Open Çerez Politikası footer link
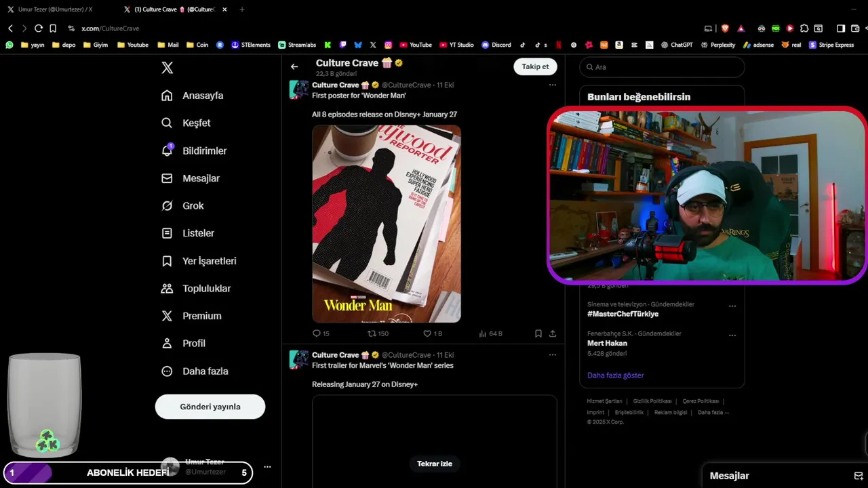Viewport: 868px width, 488px height. point(701,401)
